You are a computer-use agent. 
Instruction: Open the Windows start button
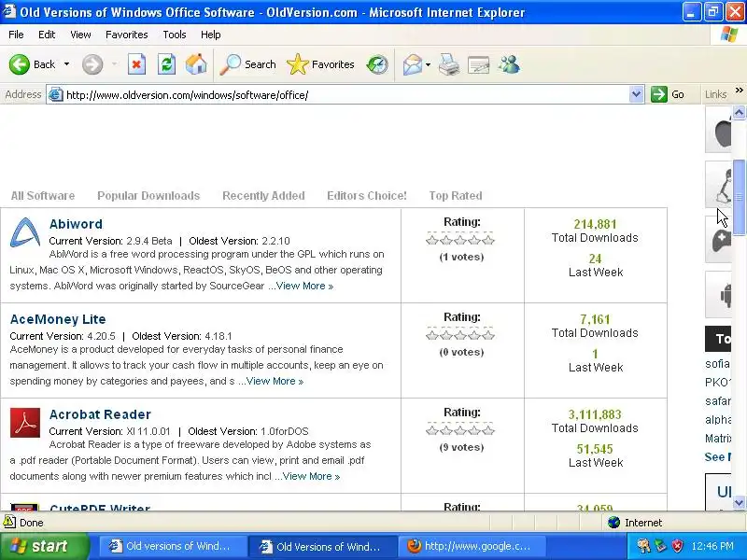45,546
